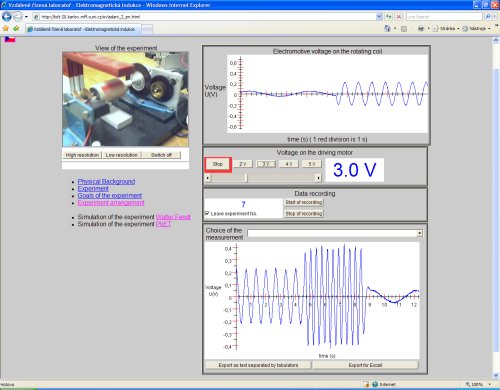500x390 pixels.
Task: Open the Physical Background link
Action: [x=106, y=181]
